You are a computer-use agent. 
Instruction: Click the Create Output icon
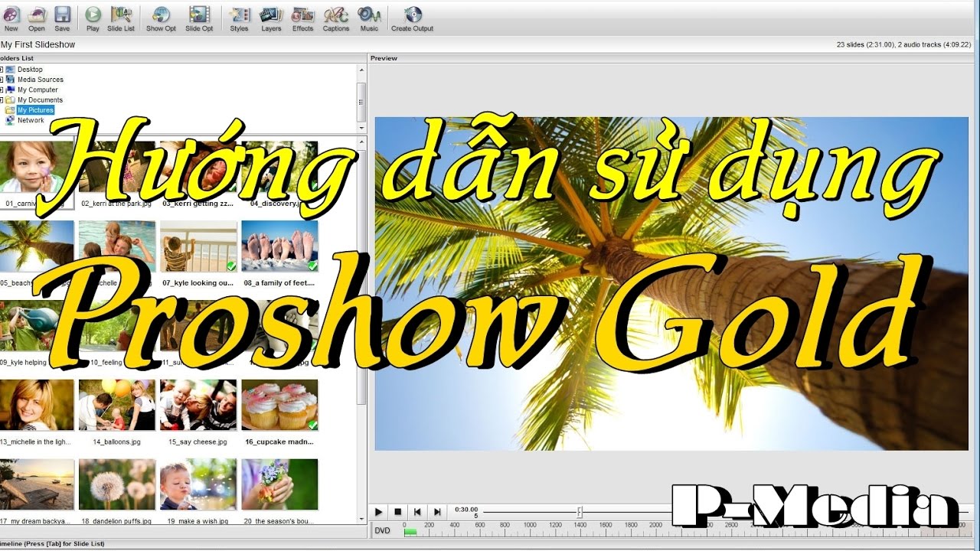(x=413, y=18)
